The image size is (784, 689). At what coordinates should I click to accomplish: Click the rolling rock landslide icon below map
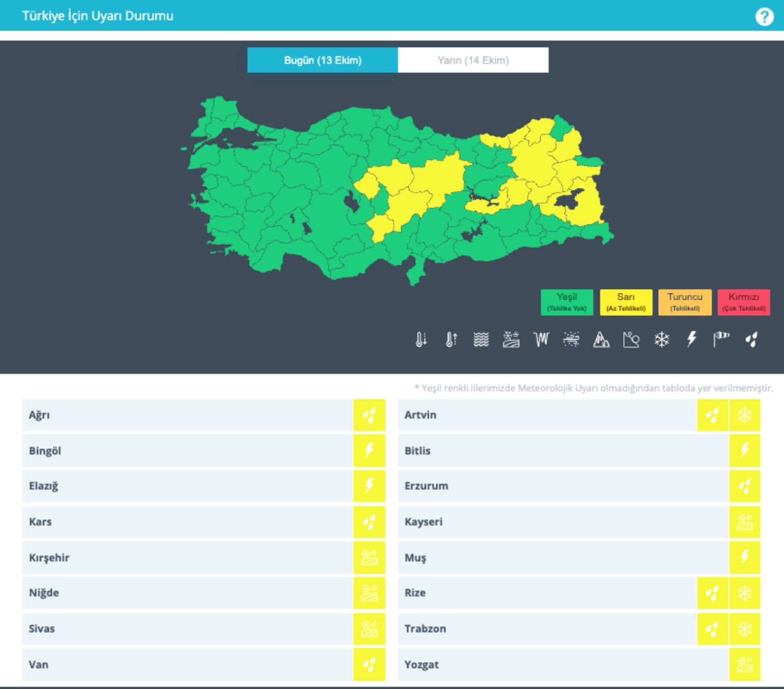631,339
